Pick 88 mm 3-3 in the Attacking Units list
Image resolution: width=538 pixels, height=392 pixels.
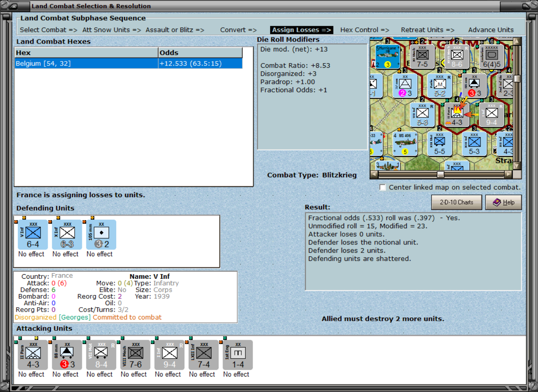click(67, 355)
